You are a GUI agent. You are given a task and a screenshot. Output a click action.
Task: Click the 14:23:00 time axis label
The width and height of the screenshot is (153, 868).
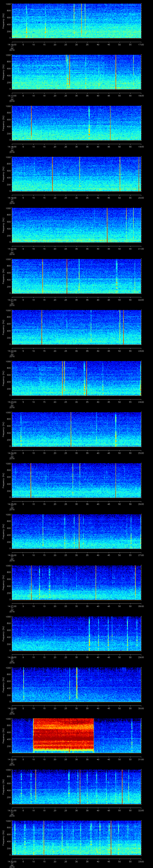coord(12,402)
